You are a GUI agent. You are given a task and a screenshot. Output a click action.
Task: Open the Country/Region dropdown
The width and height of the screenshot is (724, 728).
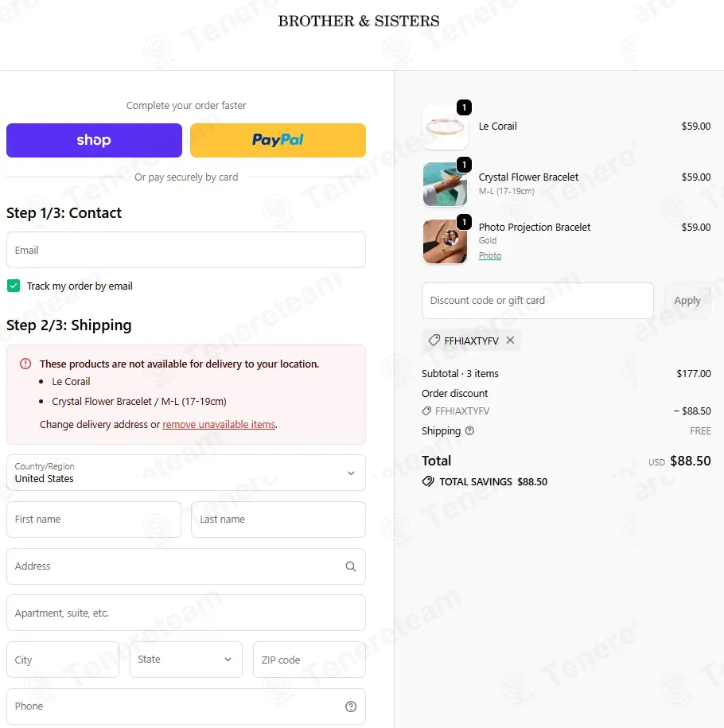click(x=185, y=473)
